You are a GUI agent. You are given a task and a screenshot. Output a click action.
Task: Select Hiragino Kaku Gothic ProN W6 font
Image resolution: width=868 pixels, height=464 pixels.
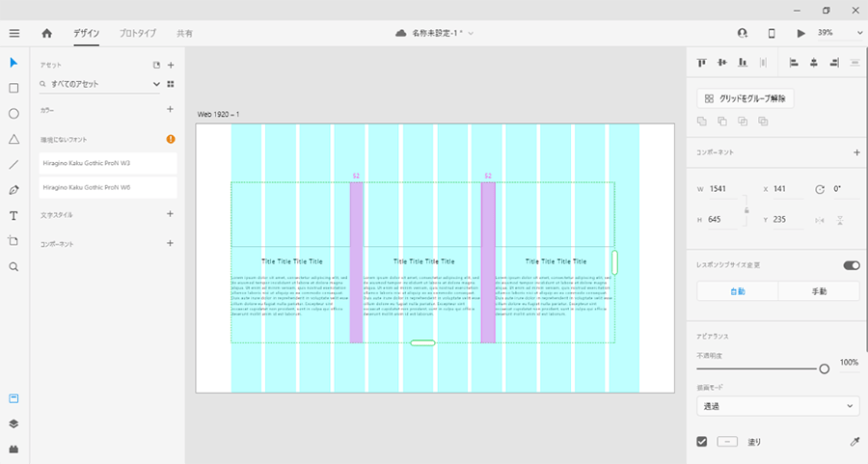coord(108,188)
